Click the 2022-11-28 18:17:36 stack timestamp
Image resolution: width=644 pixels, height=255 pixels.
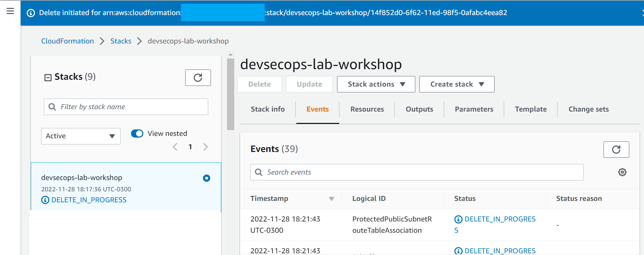point(86,189)
